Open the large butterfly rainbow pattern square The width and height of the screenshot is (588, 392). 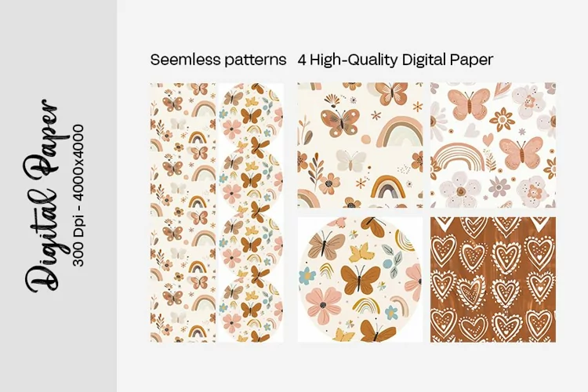click(x=360, y=145)
